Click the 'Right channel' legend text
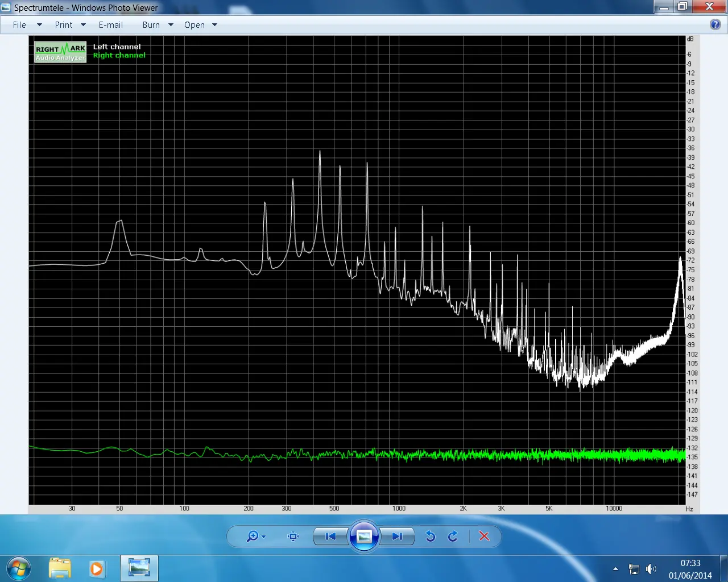The height and width of the screenshot is (582, 728). pyautogui.click(x=119, y=55)
